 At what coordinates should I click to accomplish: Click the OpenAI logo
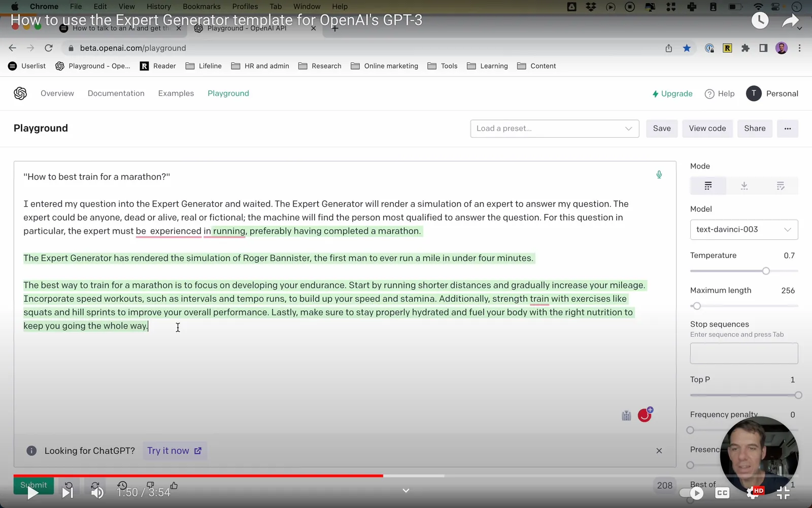pyautogui.click(x=20, y=93)
